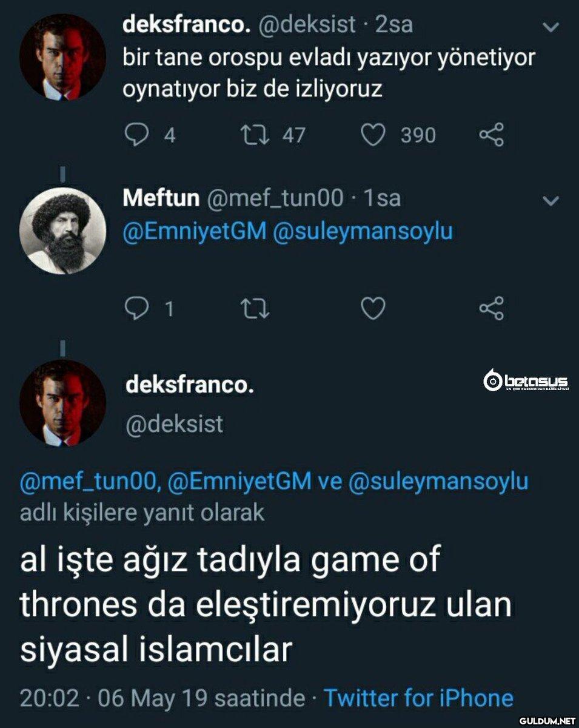This screenshot has height=728, width=579.
Task: Like the tweet with 390 likes
Action: pos(373,135)
